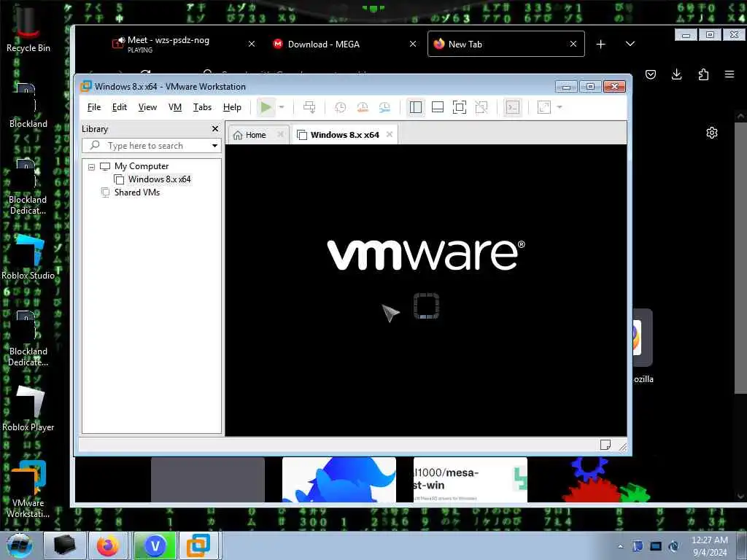Open the snapshot manager
This screenshot has height=560, width=747.
384,107
